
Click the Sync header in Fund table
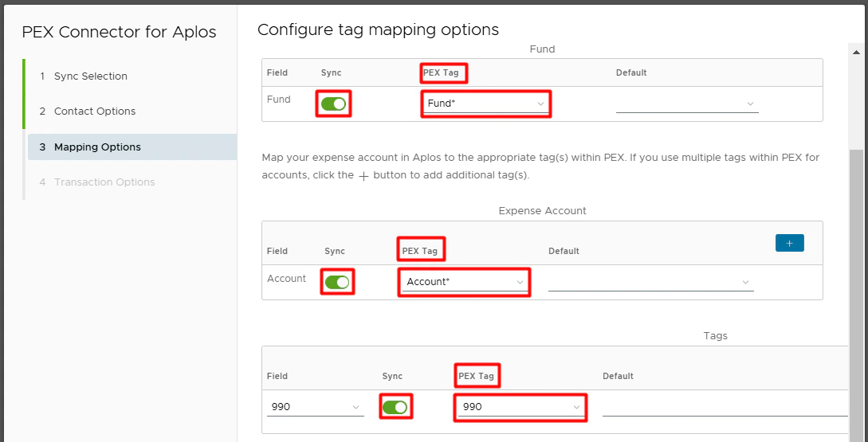point(331,72)
